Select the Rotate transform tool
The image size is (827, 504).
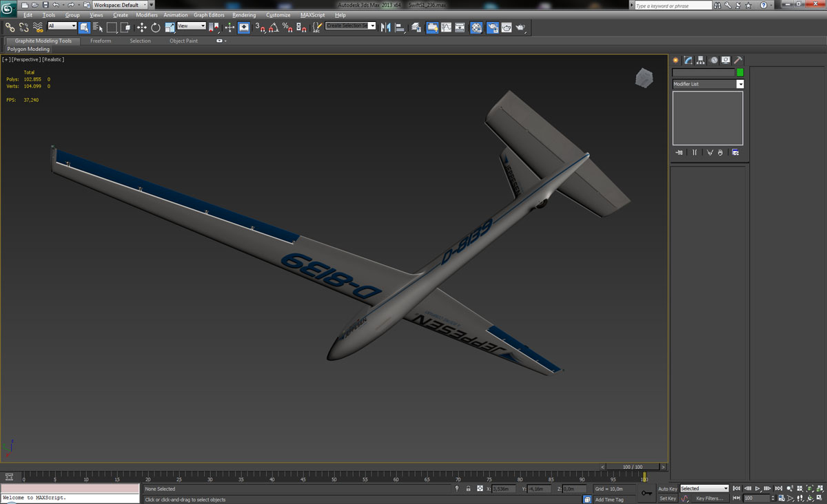155,28
